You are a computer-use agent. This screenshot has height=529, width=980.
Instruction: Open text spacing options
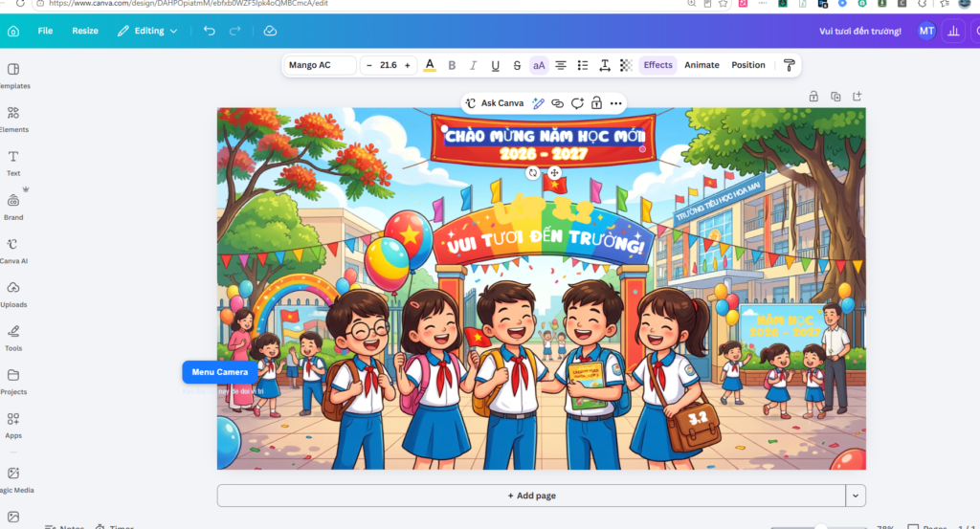605,65
